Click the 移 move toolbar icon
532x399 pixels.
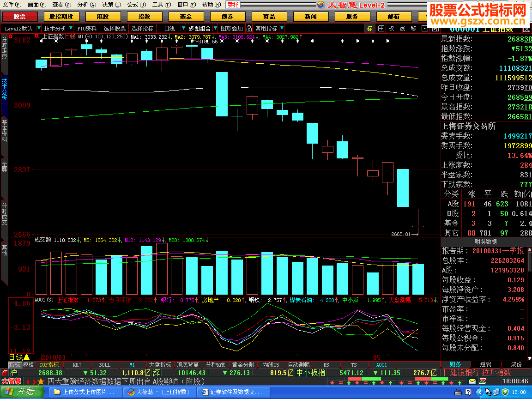point(413,29)
